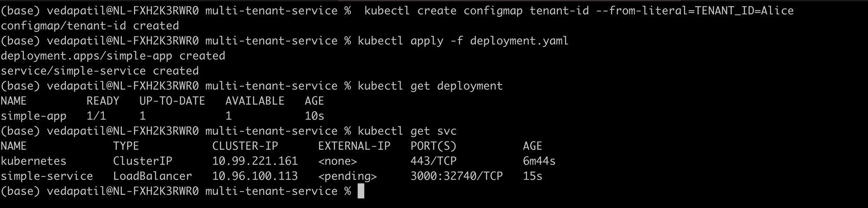
Task: Click the 6m44s age value
Action: (x=539, y=161)
